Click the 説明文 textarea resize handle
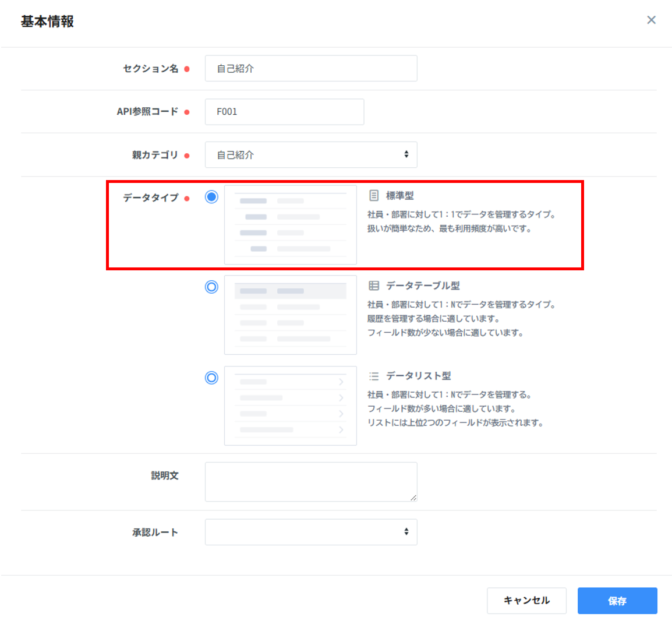672x617 pixels. click(413, 498)
